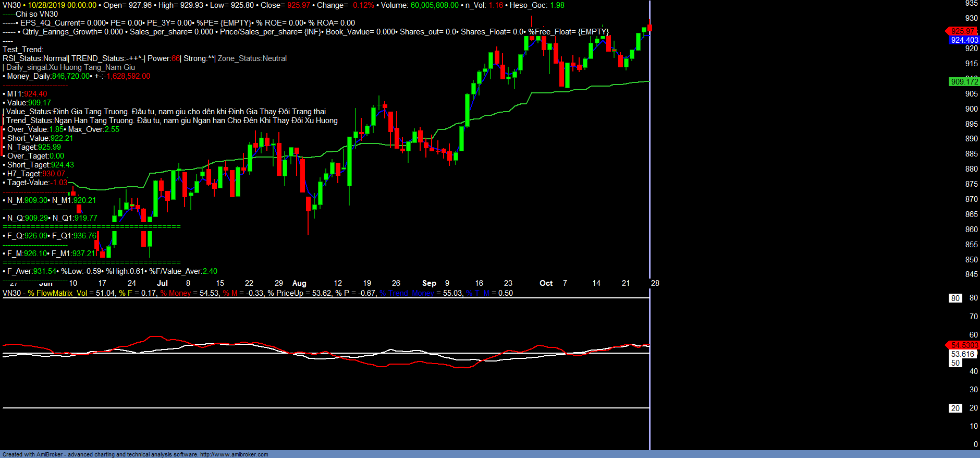980x458 pixels.
Task: Click the blue 924.403 price axis tag
Action: (964, 40)
